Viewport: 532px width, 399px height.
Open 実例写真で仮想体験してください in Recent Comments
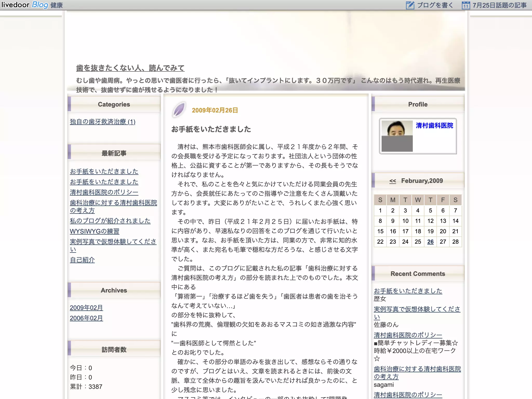(x=417, y=313)
